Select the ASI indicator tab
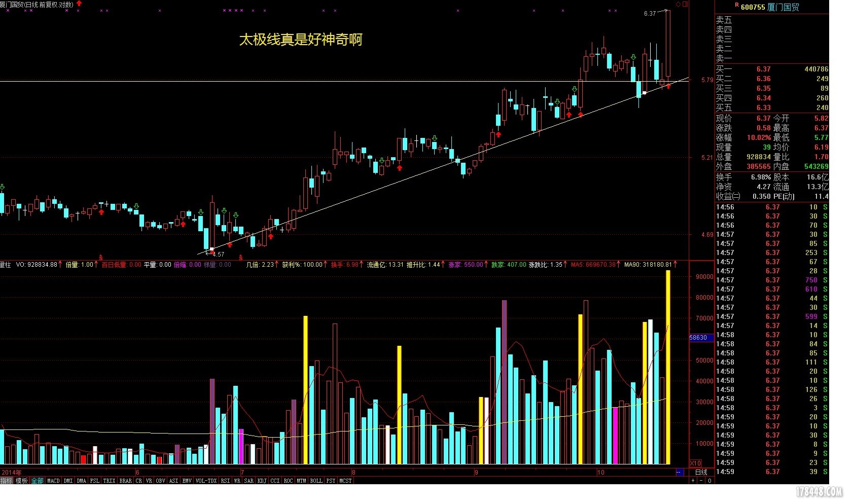Viewport: 853px width, 504px height. 173,481
